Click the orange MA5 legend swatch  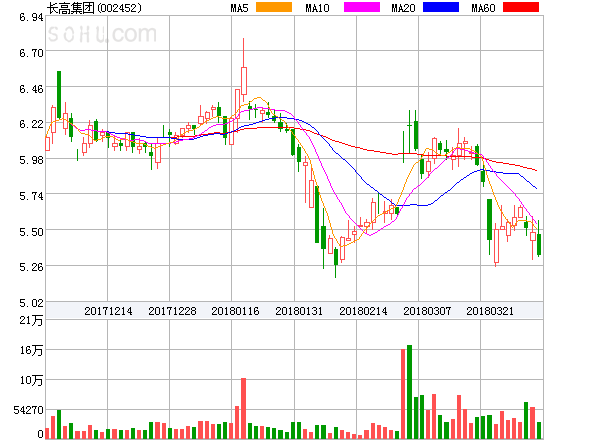(275, 8)
